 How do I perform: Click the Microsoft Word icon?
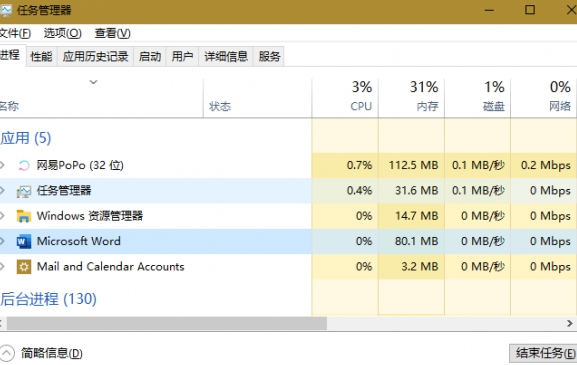click(x=24, y=241)
